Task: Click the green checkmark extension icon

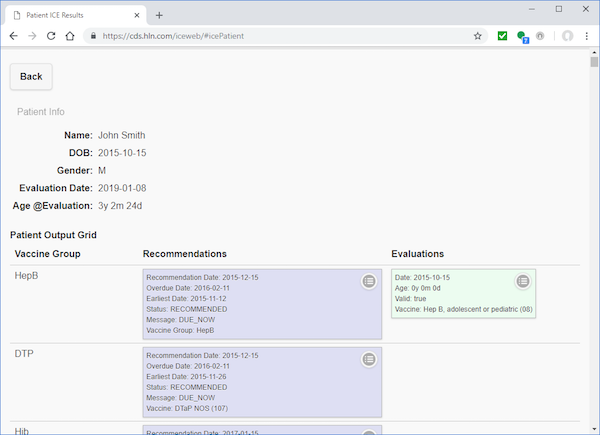Action: (x=502, y=36)
